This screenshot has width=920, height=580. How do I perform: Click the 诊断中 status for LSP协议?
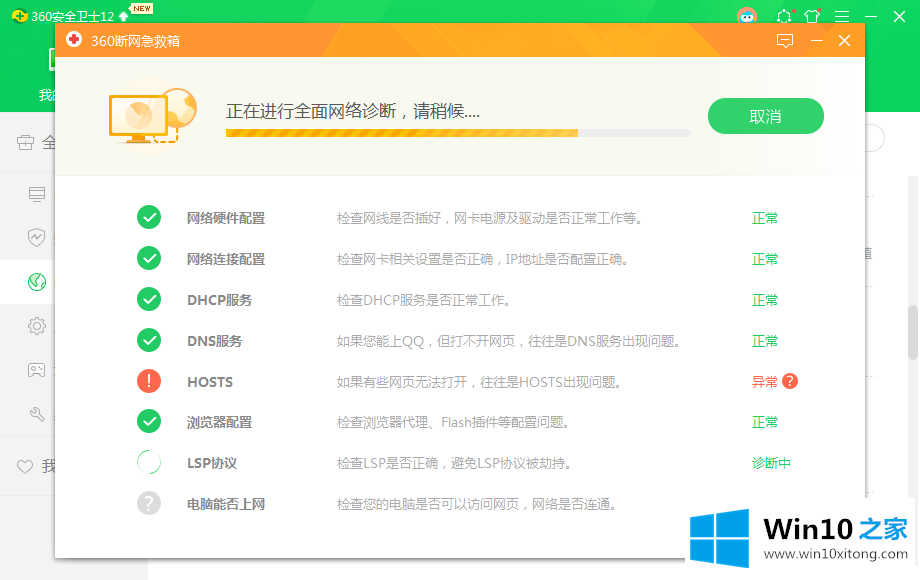pyautogui.click(x=771, y=463)
